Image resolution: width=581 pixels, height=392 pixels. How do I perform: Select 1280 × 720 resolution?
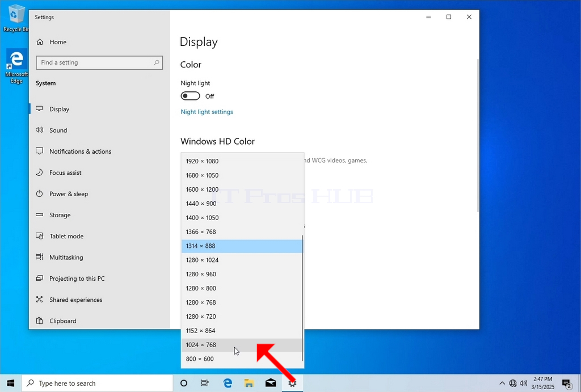(242, 317)
